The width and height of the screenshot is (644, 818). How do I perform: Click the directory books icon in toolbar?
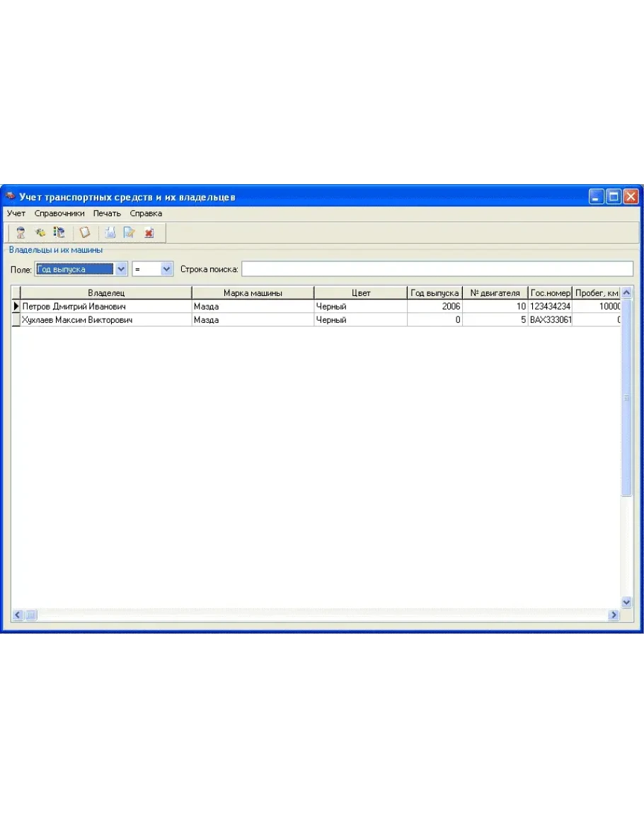(59, 232)
